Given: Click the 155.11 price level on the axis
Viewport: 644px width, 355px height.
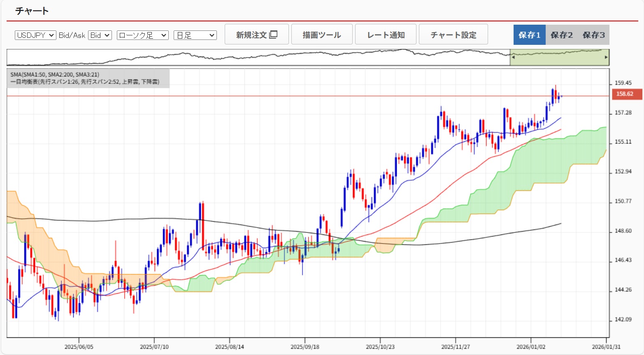Looking at the screenshot, I should 623,142.
